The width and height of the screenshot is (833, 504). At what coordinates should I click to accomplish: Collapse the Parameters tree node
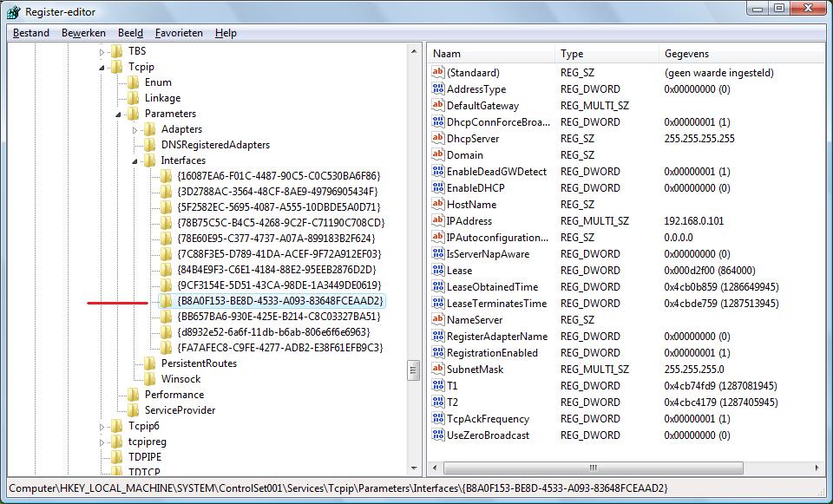pyautogui.click(x=119, y=114)
